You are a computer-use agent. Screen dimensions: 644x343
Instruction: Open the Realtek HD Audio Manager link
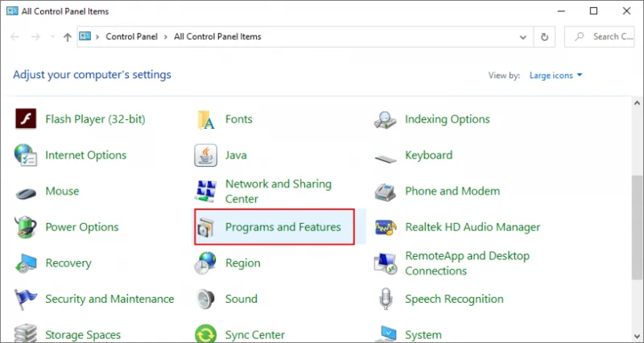tap(473, 227)
